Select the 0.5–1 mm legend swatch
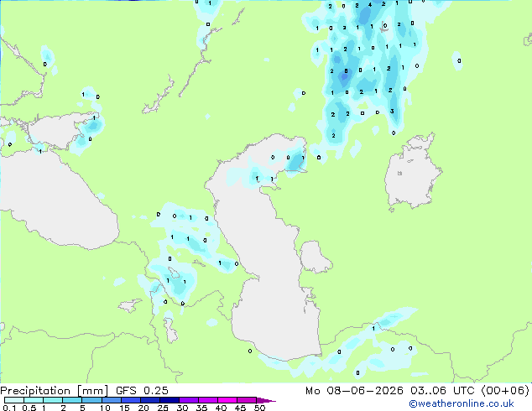Viewport: 532px width, 411px height. click(34, 400)
